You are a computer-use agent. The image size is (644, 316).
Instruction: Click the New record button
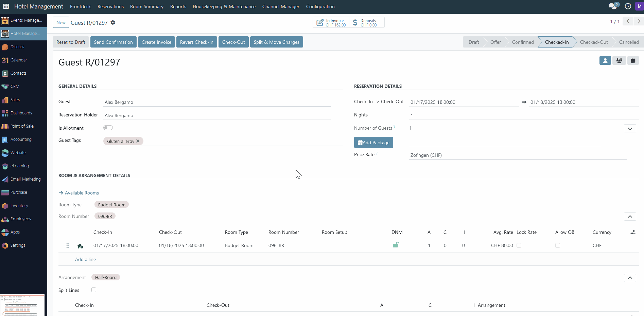pyautogui.click(x=61, y=22)
